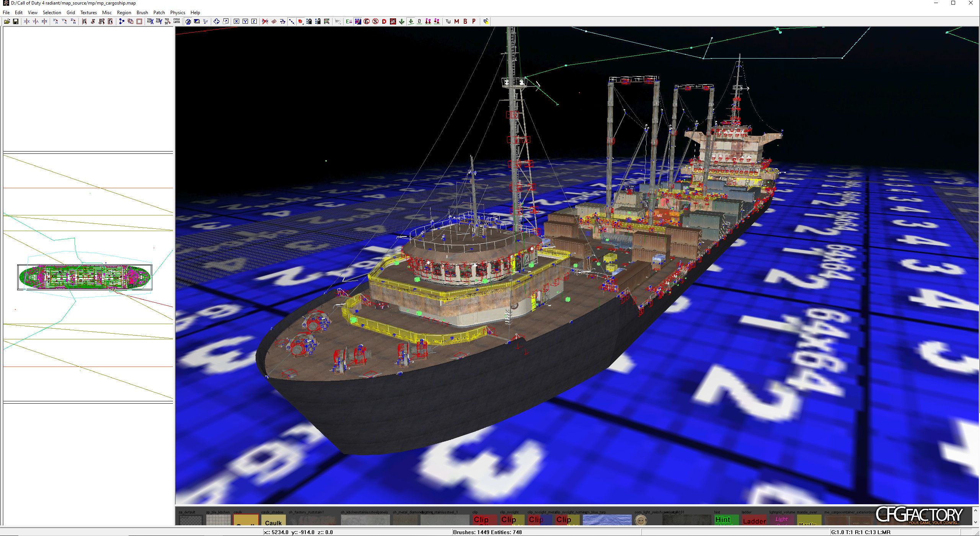Toggle the crossed-out S filter icon
Viewport: 980px width, 536px height.
375,21
